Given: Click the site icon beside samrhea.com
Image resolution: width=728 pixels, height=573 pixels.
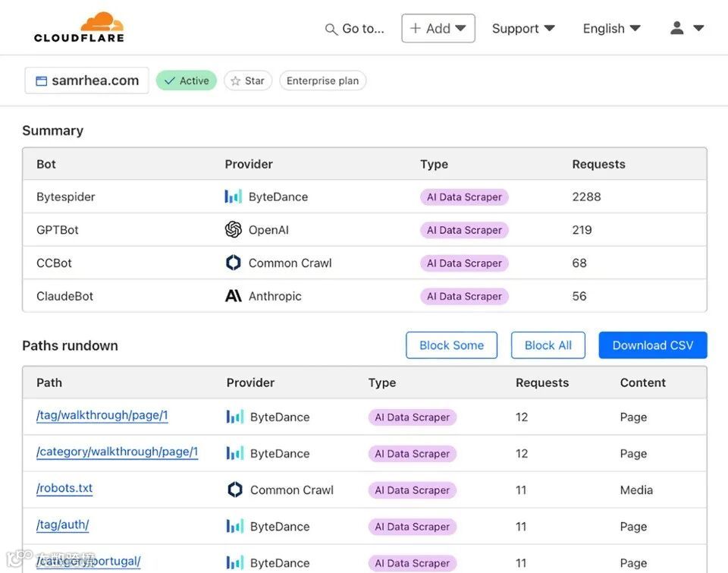Looking at the screenshot, I should 42,81.
